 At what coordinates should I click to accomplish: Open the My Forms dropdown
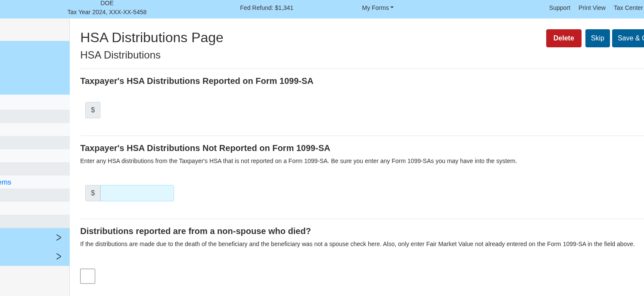(x=377, y=8)
